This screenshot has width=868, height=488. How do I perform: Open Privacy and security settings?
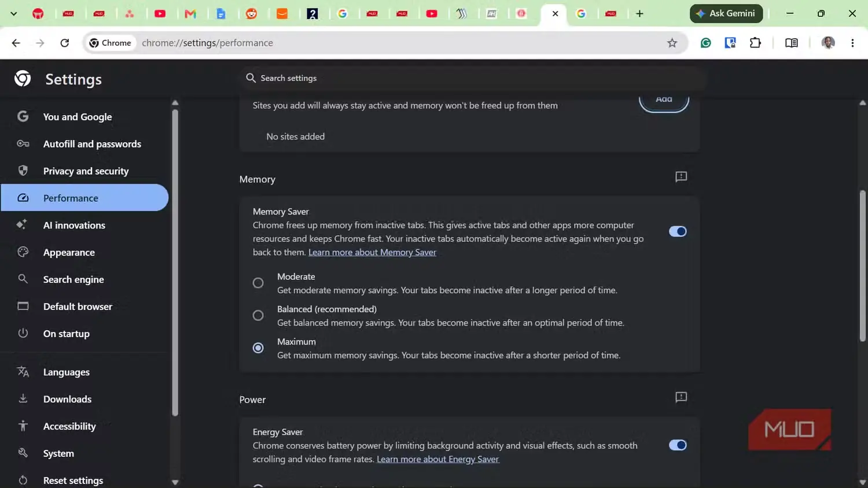(x=84, y=171)
